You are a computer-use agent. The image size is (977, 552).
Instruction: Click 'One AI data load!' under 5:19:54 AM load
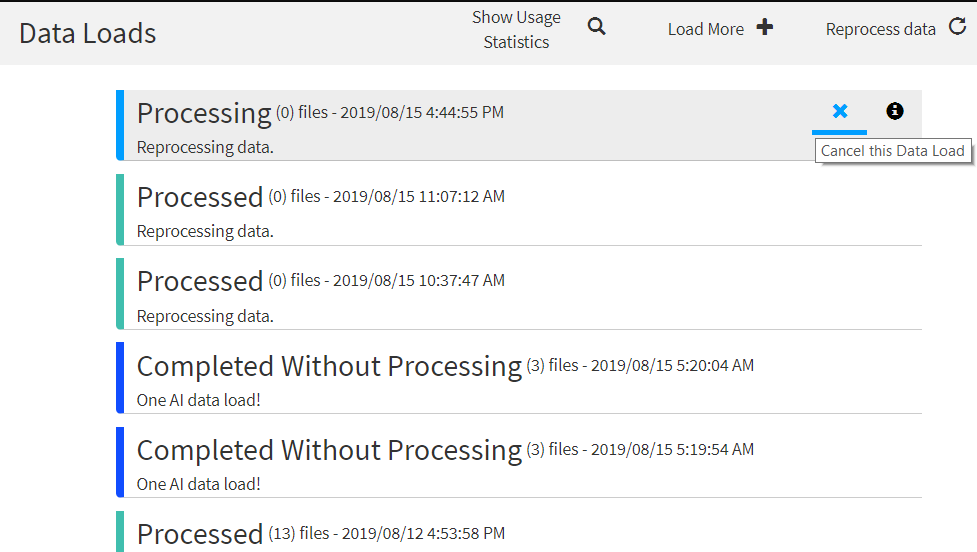pyautogui.click(x=199, y=484)
